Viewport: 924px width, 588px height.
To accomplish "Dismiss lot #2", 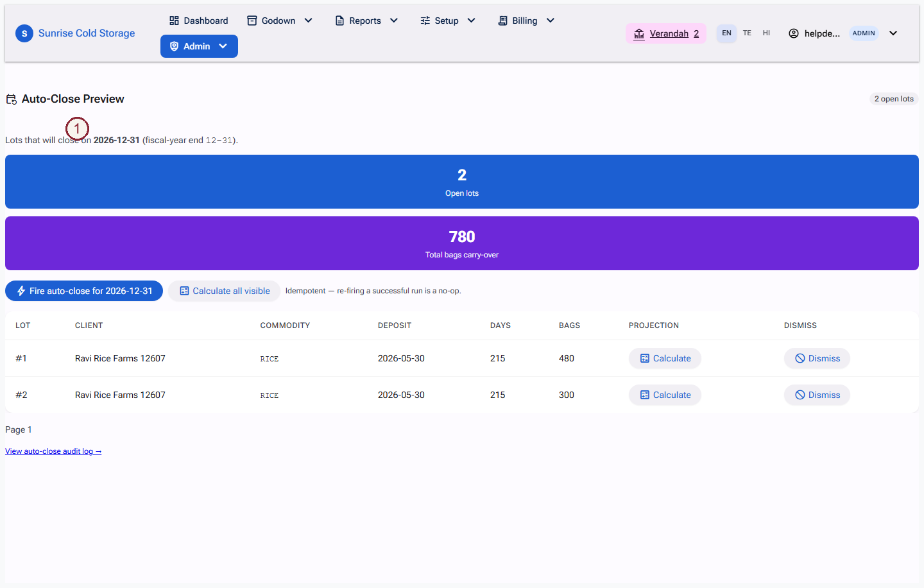I will (817, 395).
